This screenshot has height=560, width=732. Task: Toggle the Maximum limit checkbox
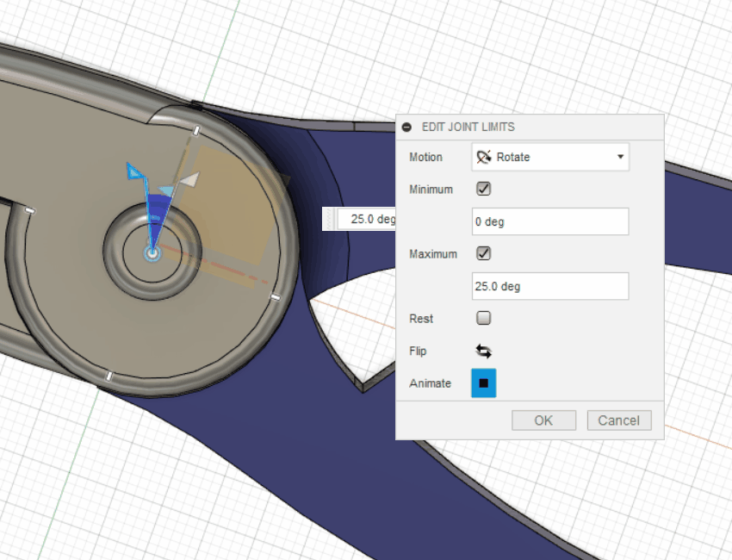tap(483, 253)
